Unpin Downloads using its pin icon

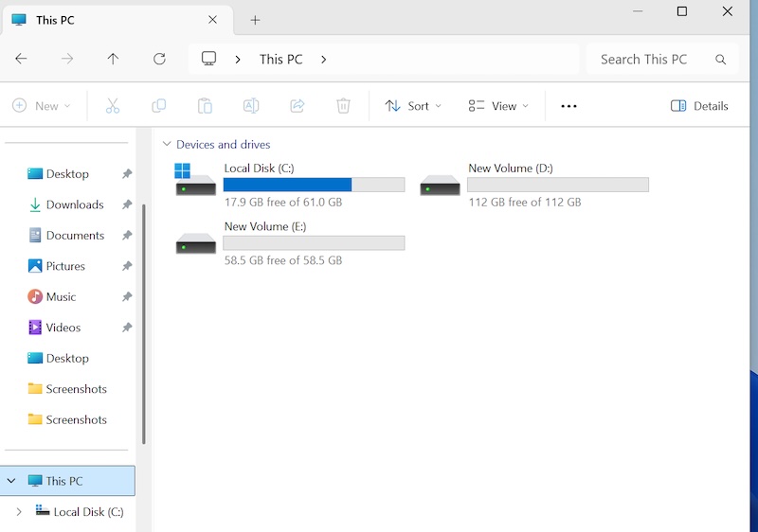tap(127, 204)
